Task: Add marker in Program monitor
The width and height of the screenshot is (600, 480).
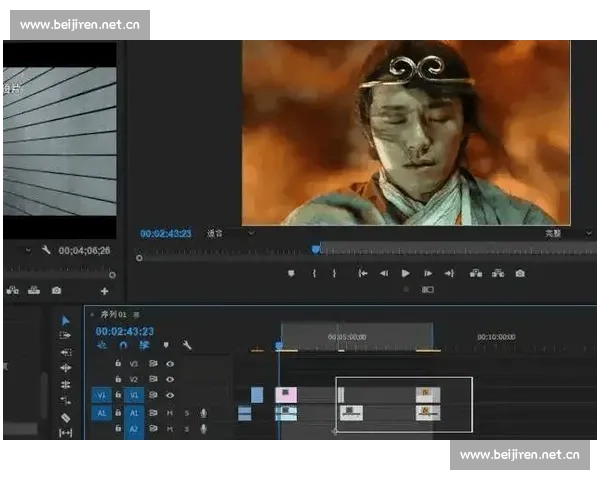Action: 291,274
